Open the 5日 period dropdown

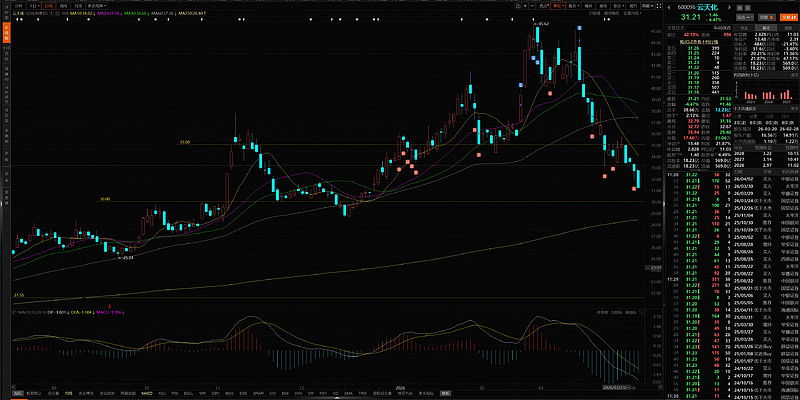pyautogui.click(x=37, y=5)
